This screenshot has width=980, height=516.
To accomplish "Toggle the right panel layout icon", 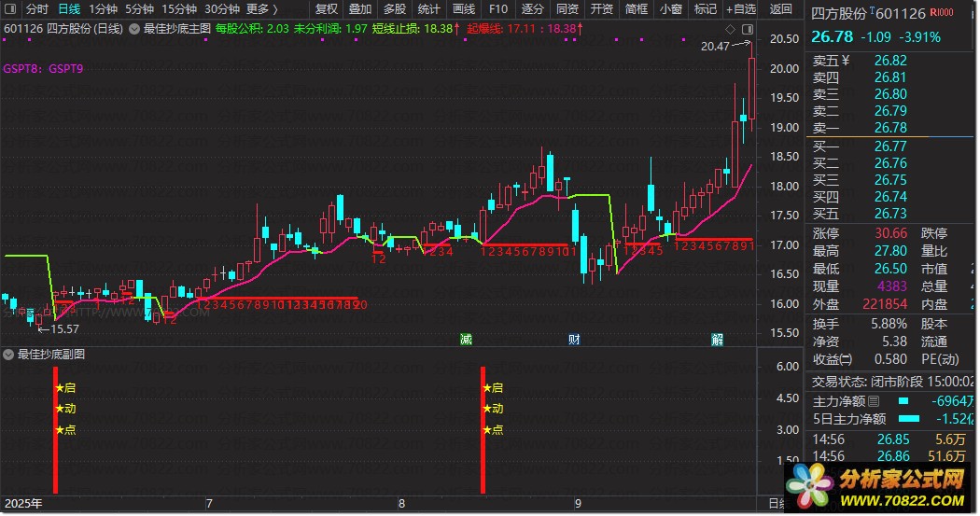I will [x=748, y=29].
